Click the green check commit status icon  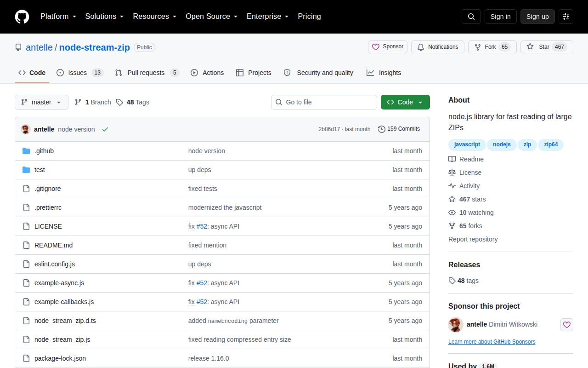coord(105,129)
